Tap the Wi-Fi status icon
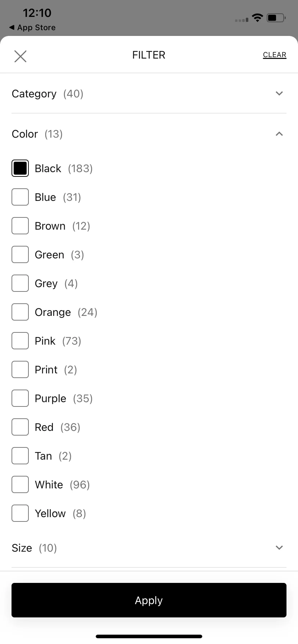Image resolution: width=298 pixels, height=644 pixels. pos(257,18)
